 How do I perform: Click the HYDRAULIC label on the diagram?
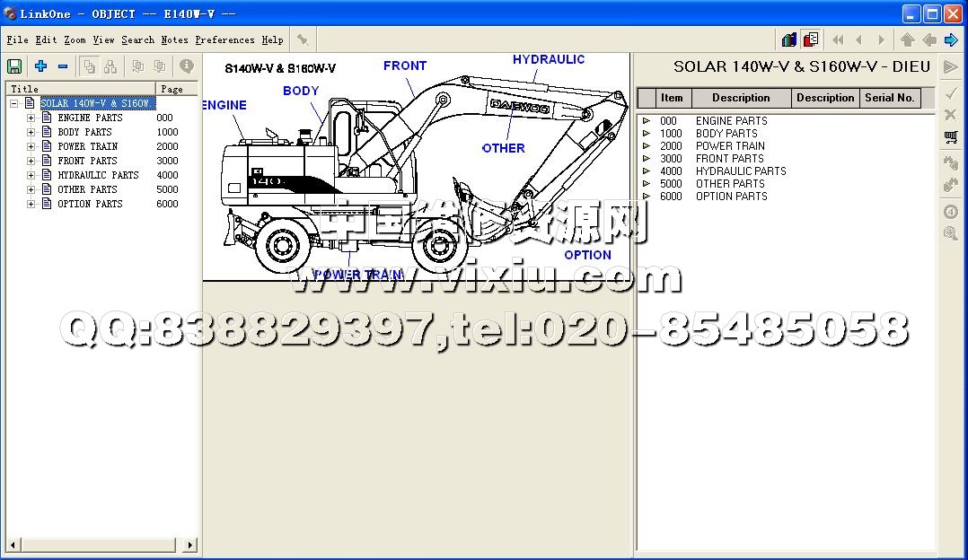click(x=549, y=60)
